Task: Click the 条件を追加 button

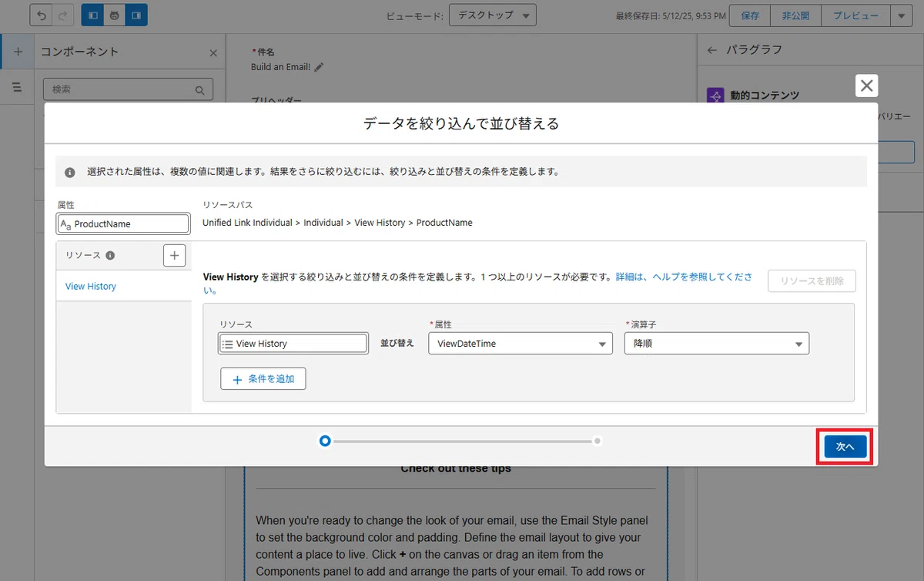Action: point(263,378)
